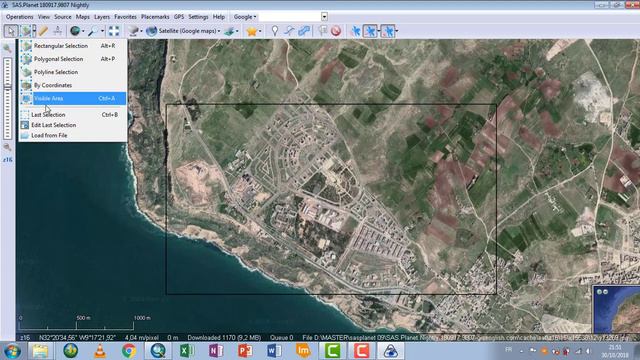Click the Downloaded 1170 status text
This screenshot has height=360, width=640.
224,338
